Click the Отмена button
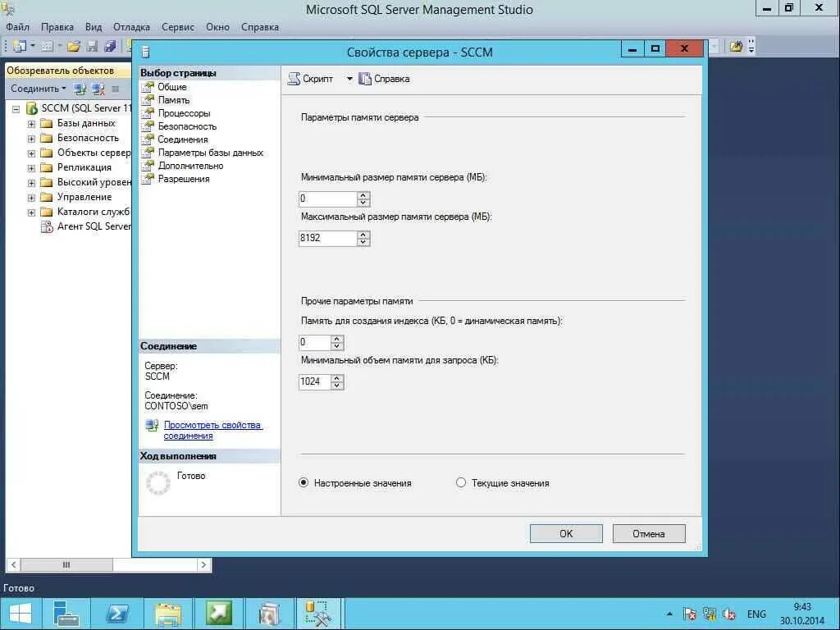This screenshot has height=630, width=840. coord(649,533)
